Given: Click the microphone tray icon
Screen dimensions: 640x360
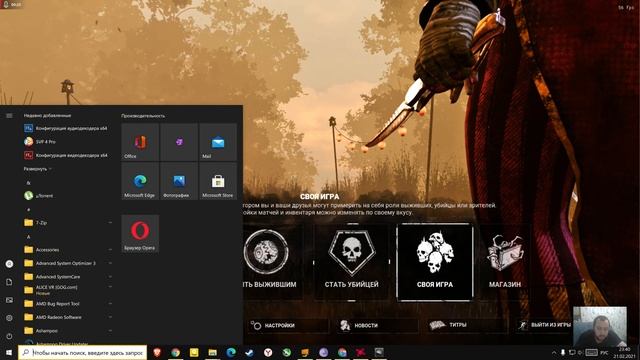Looking at the screenshot, I should pyautogui.click(x=563, y=353).
